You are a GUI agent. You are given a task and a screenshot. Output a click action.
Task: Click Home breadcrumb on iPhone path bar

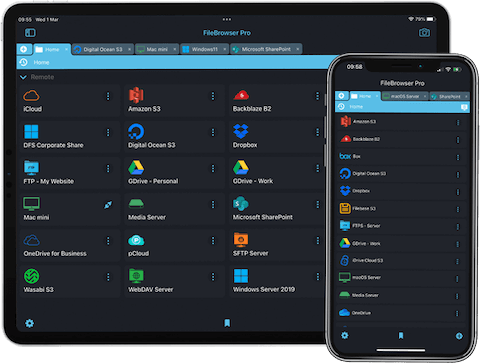(x=356, y=107)
